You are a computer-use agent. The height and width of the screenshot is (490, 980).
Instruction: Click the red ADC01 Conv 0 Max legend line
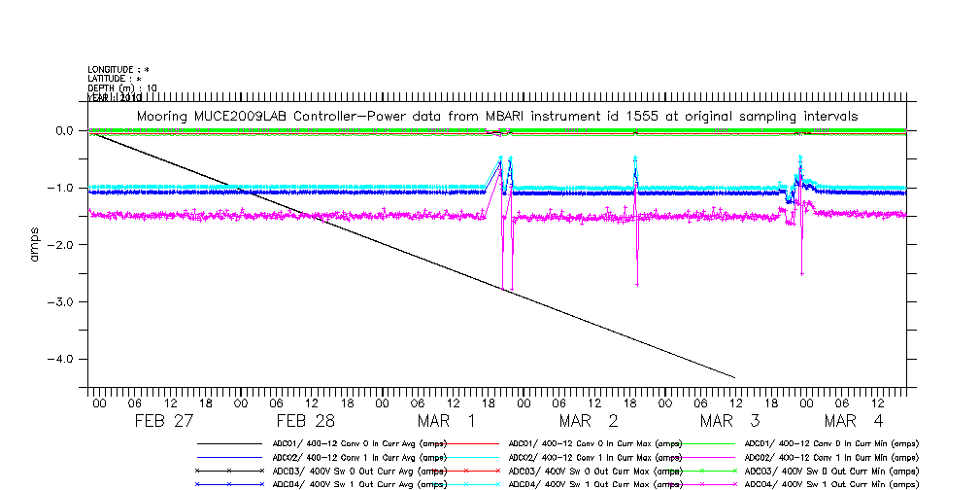465,443
